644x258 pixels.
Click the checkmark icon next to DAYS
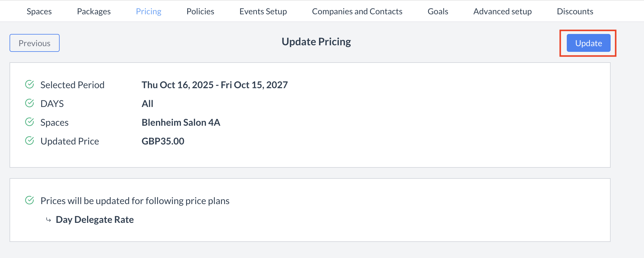pyautogui.click(x=29, y=103)
